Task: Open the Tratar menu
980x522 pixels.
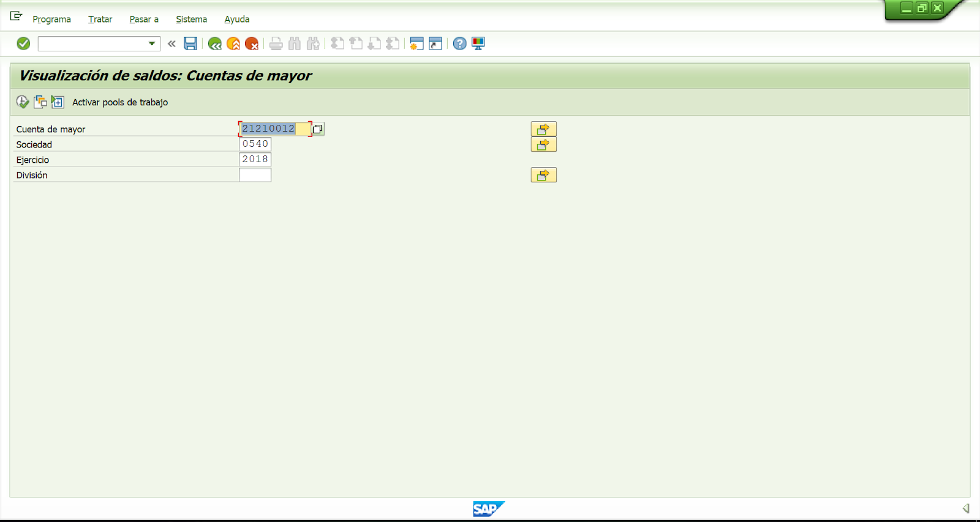Action: pos(100,19)
